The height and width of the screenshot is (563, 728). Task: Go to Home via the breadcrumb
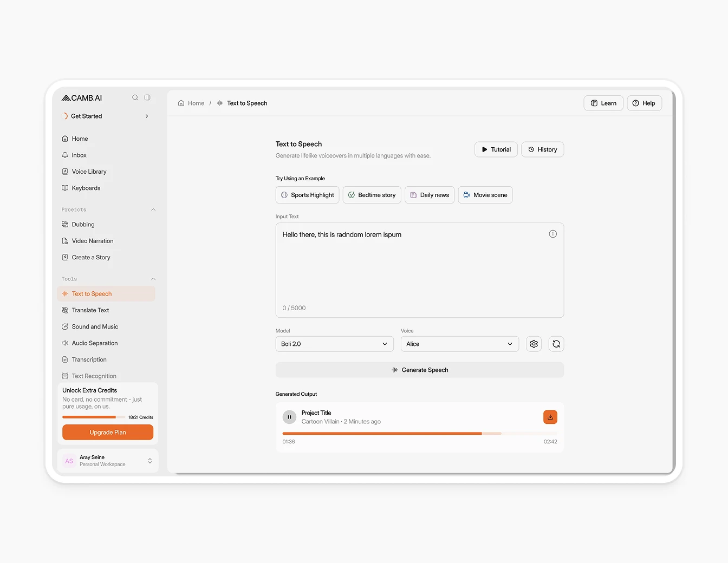[x=196, y=103]
